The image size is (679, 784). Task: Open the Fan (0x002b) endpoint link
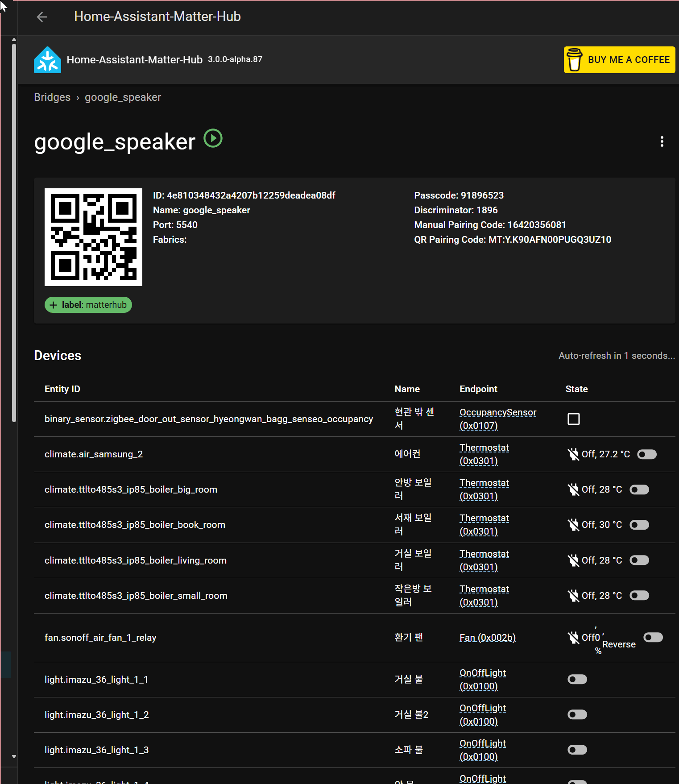tap(488, 638)
